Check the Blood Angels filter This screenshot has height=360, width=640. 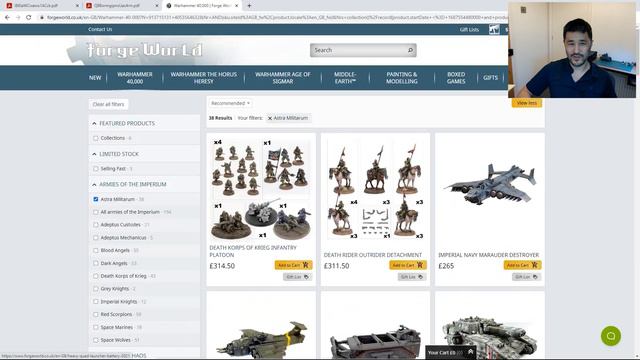[x=96, y=251]
